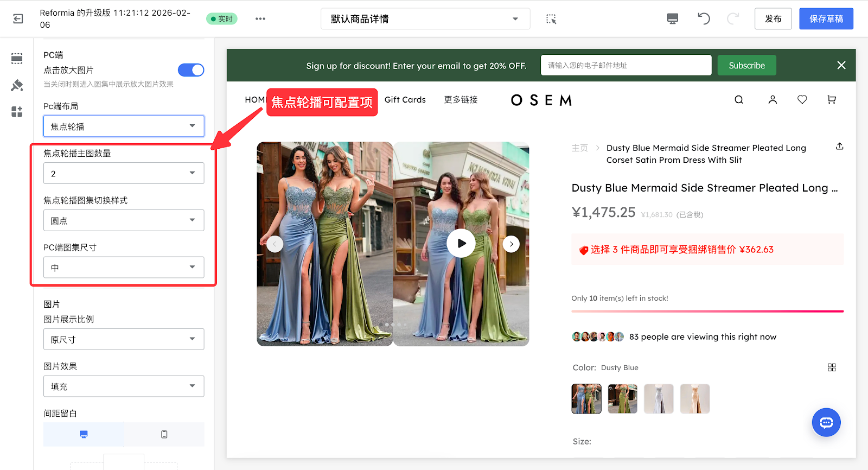Open the apps/widgets sidebar icon
Viewport: 868px width, 470px height.
point(17,112)
